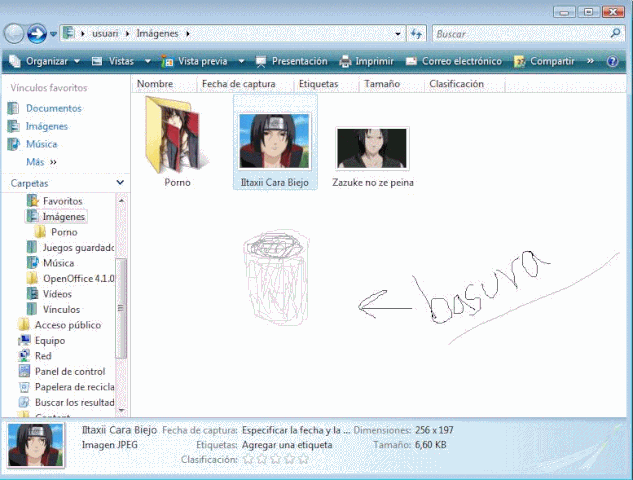Click the Forward navigation arrow
Screen dimensions: 633x480
37,34
